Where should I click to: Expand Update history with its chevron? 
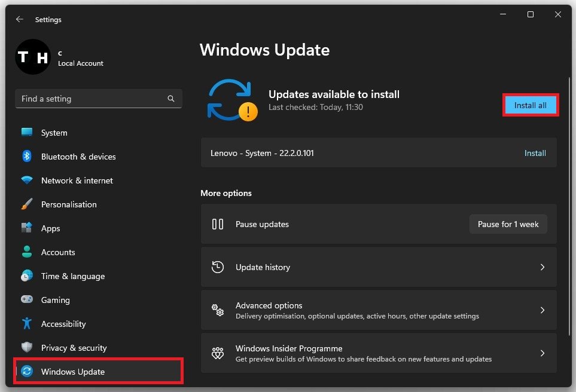pos(543,267)
